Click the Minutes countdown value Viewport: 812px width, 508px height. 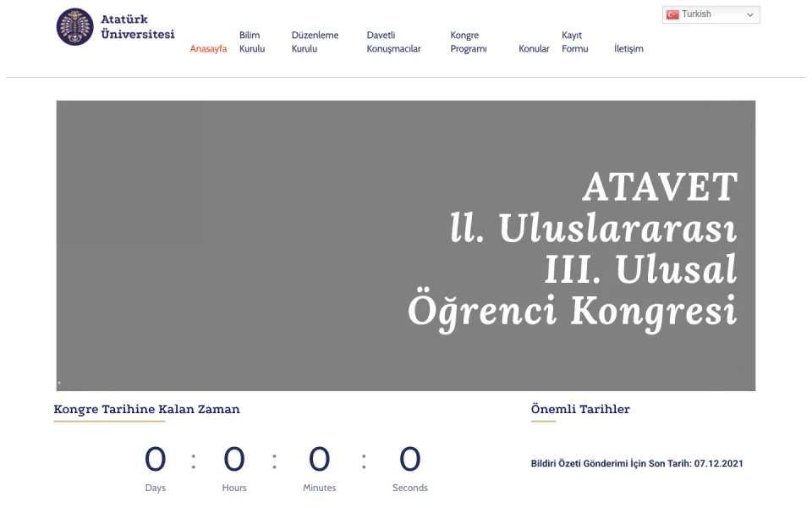tap(319, 459)
